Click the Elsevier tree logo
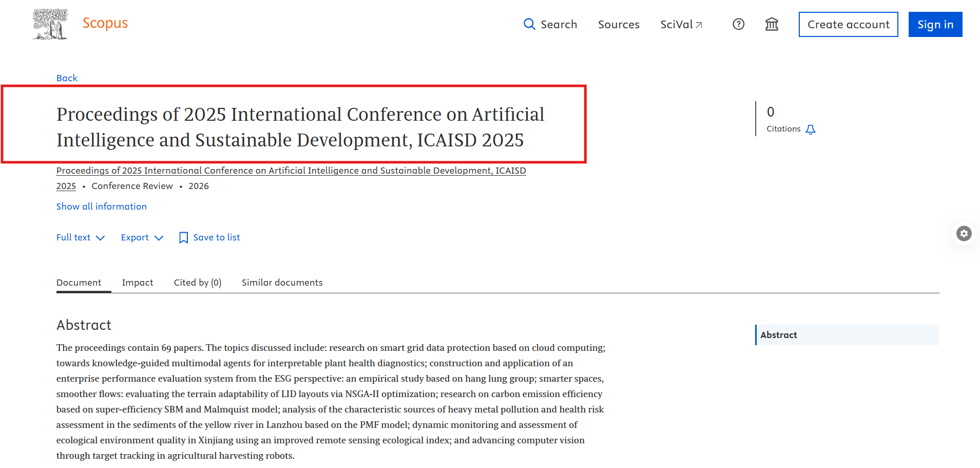The height and width of the screenshot is (468, 980). click(x=50, y=24)
